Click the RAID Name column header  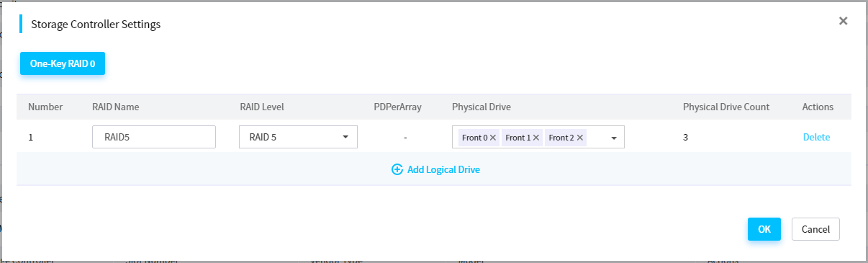pos(116,107)
